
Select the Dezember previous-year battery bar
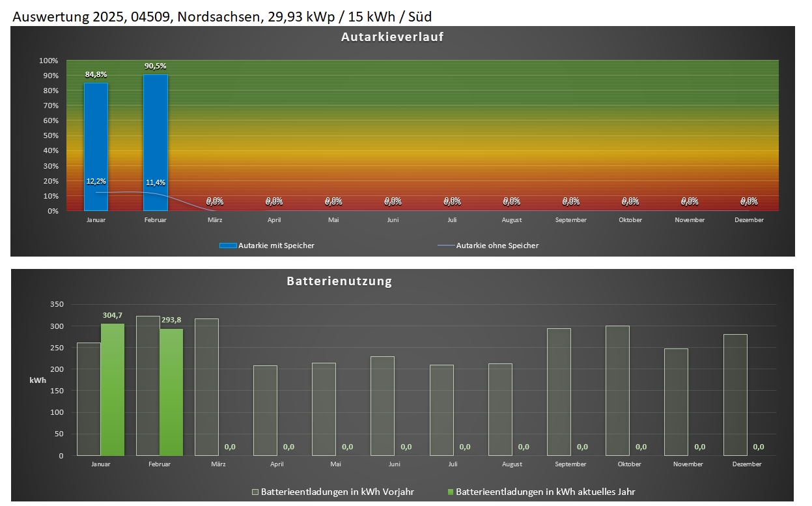(735, 395)
